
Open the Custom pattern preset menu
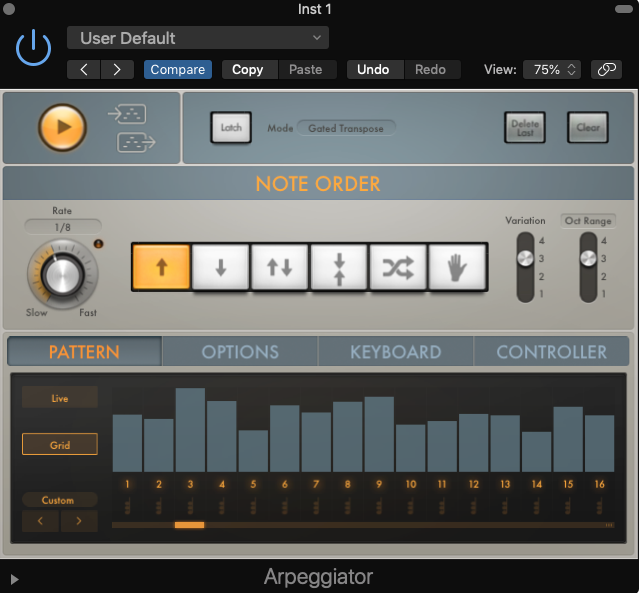pos(60,500)
